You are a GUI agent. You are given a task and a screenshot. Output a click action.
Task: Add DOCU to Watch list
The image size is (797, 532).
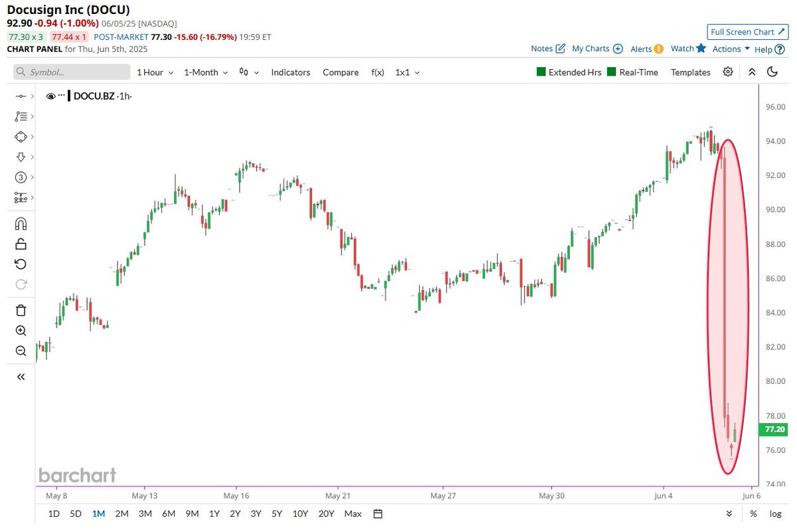[688, 48]
